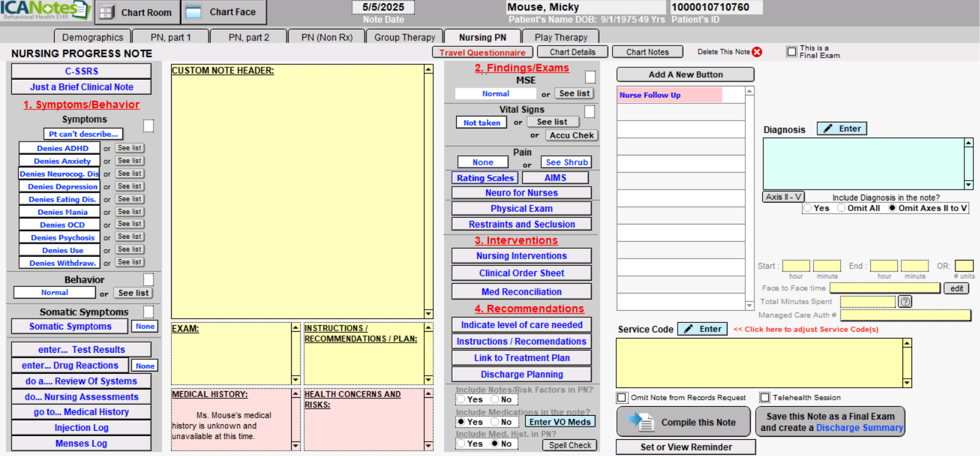Check the This is a Final Exam box

coord(792,52)
